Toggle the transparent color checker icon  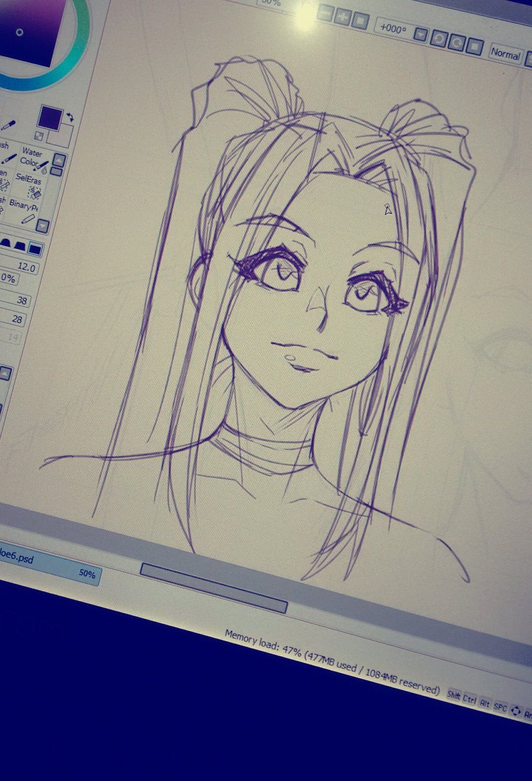point(39,136)
